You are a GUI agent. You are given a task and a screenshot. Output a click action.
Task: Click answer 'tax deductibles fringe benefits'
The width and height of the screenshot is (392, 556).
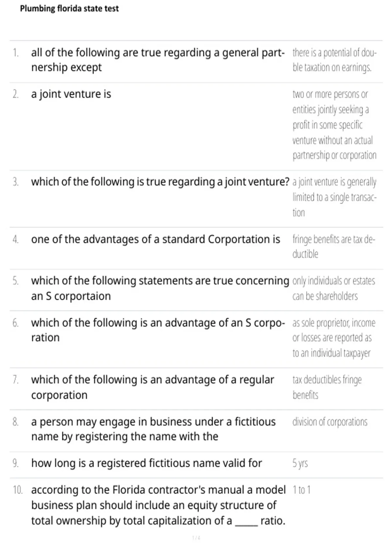[x=327, y=387]
